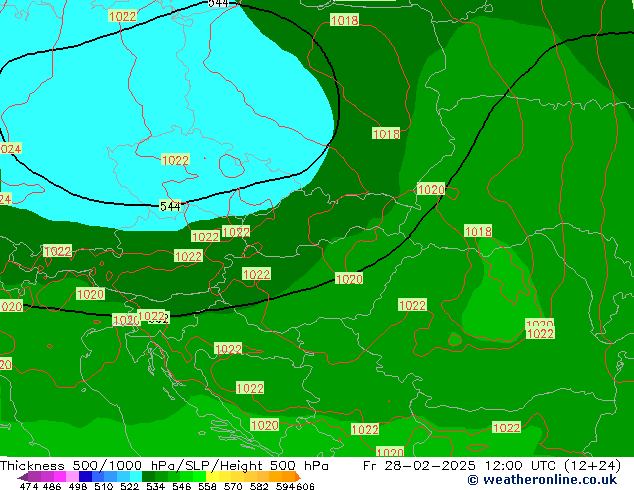The width and height of the screenshot is (634, 490).
Task: Pick the brightest lime green legend swatch
Action: (199, 476)
